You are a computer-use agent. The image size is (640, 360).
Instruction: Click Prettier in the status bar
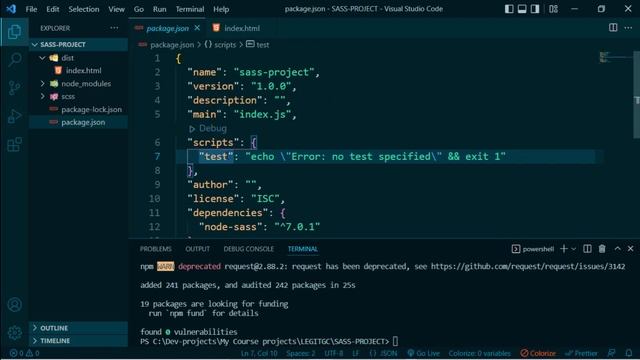coord(582,353)
